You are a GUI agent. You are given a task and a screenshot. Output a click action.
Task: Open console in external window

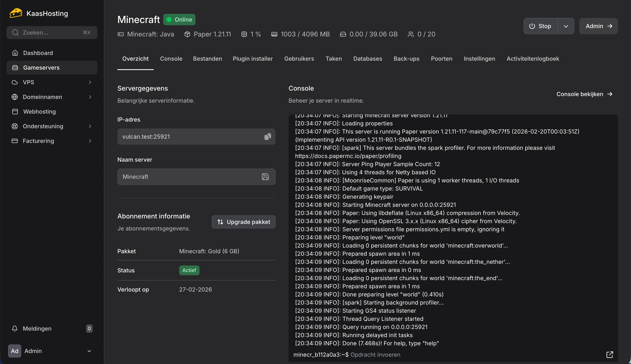click(609, 354)
